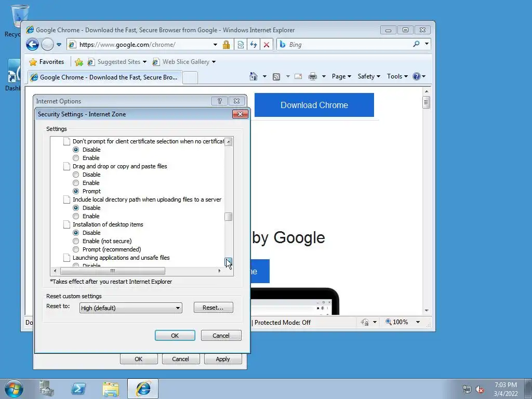This screenshot has height=399, width=532.
Task: Click Apply in Internet Options window
Action: [x=223, y=359]
